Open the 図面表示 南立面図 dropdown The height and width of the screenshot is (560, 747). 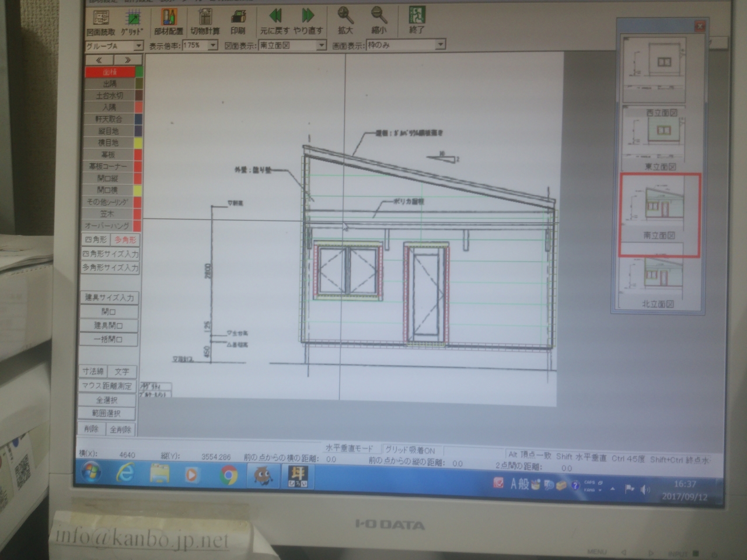[x=292, y=45]
